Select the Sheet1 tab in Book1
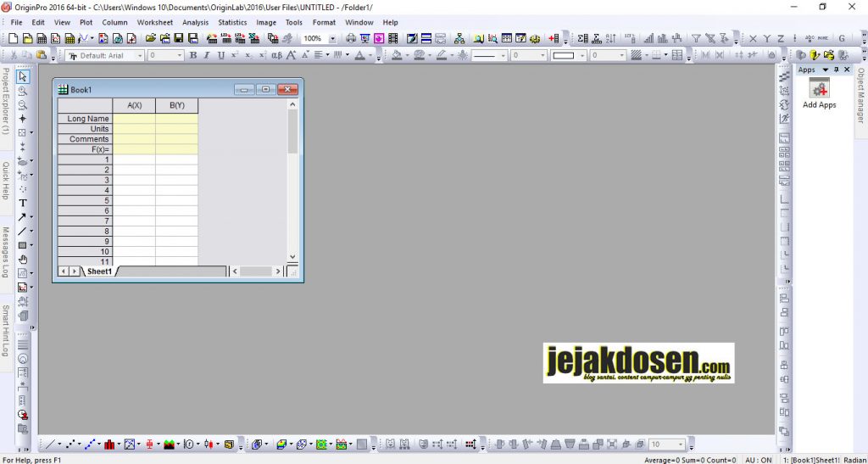868x464 pixels. [x=99, y=271]
